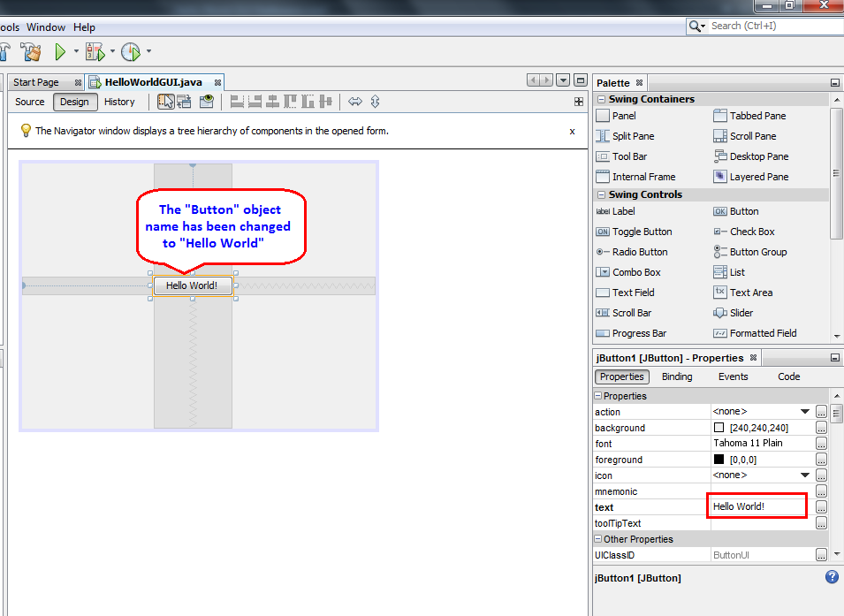Open the icon property dropdown

point(804,475)
